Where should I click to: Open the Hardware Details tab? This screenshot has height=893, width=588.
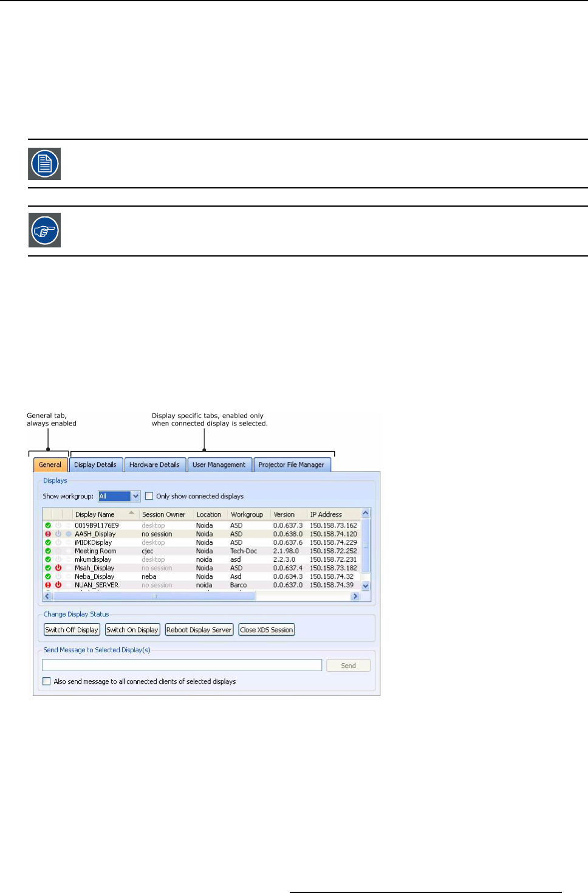coord(154,464)
